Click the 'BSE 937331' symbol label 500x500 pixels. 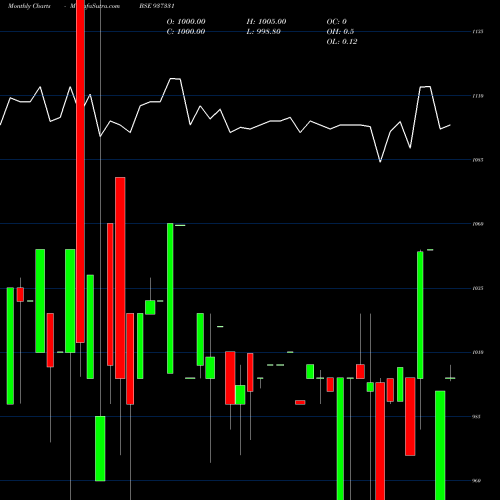point(157,6)
